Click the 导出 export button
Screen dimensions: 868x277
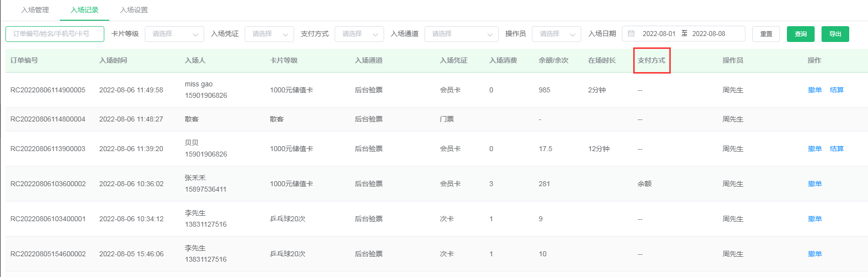(x=835, y=34)
